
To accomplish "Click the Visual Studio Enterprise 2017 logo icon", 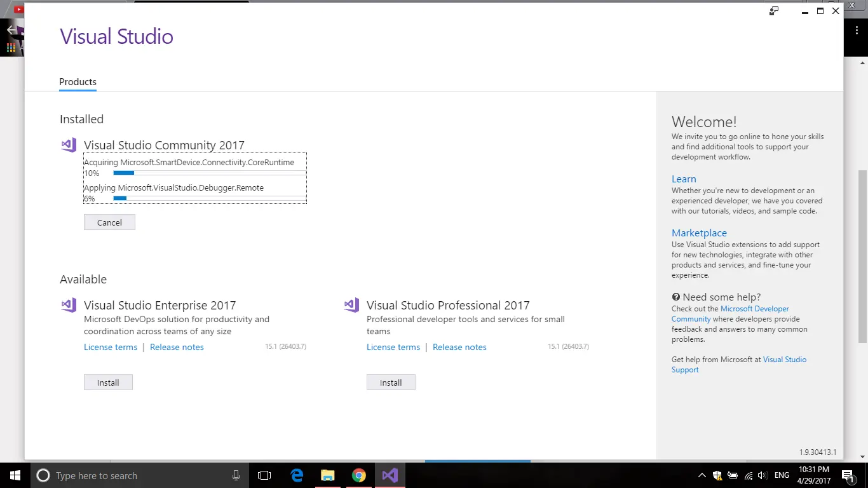I will pyautogui.click(x=69, y=305).
